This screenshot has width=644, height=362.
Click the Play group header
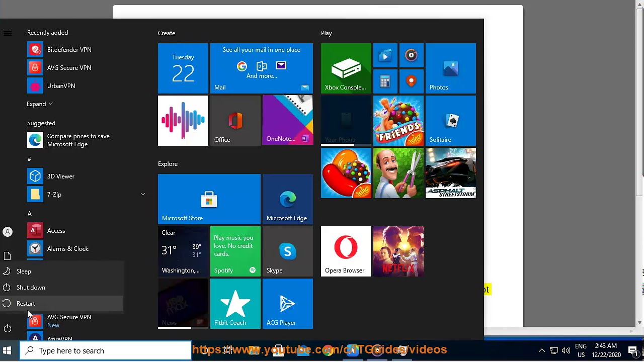tap(327, 33)
